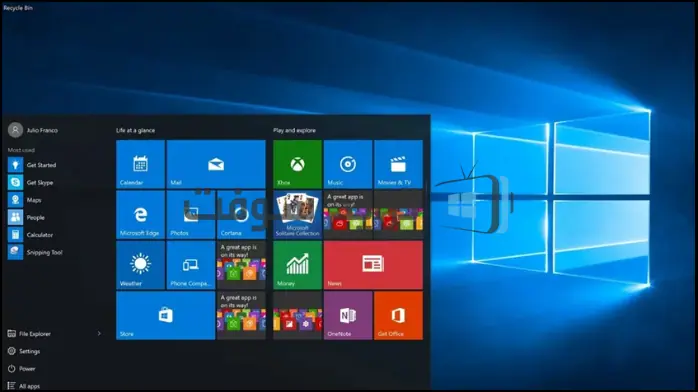Open the Power options menu
The height and width of the screenshot is (392, 698).
coord(21,368)
